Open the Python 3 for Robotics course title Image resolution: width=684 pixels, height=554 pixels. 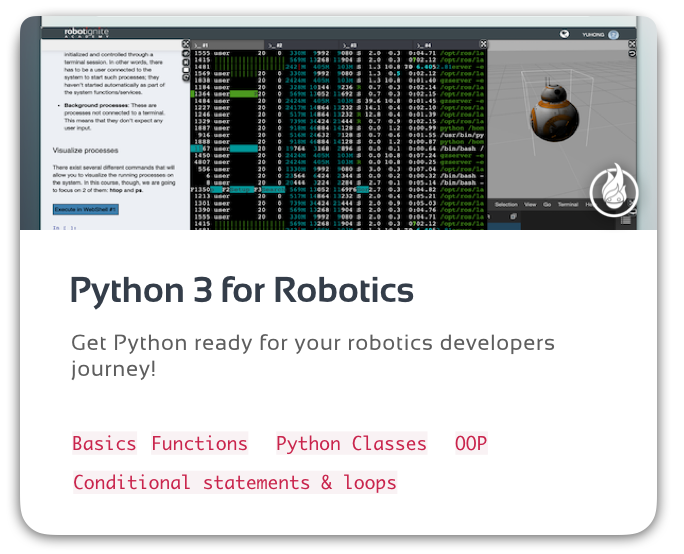(x=242, y=291)
